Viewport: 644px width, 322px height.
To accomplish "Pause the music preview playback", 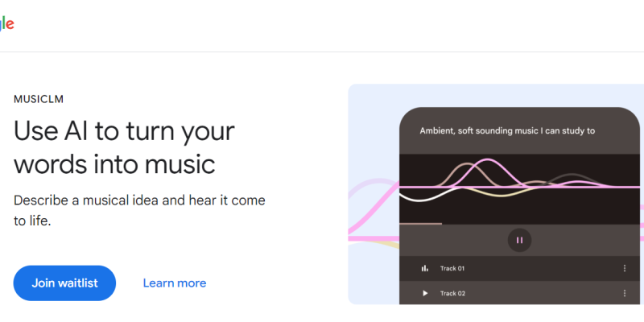I will click(519, 240).
